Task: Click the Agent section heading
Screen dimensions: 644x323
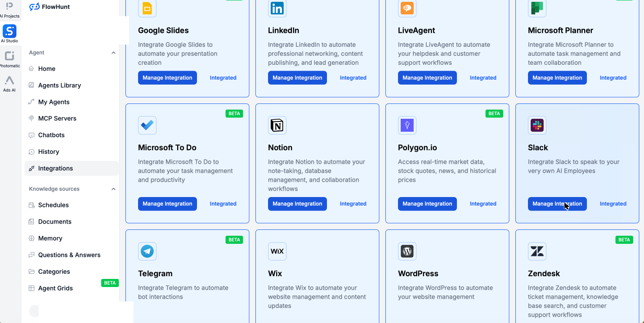Action: point(36,53)
